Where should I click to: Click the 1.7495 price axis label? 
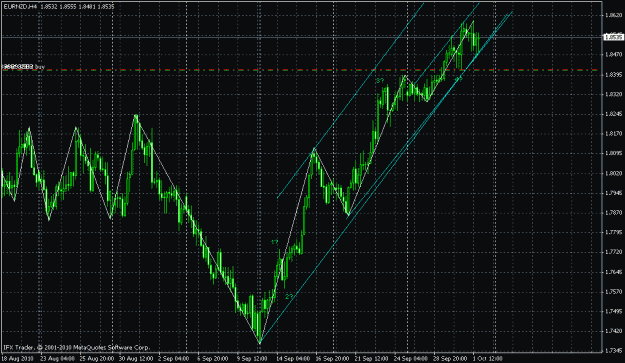tap(613, 311)
